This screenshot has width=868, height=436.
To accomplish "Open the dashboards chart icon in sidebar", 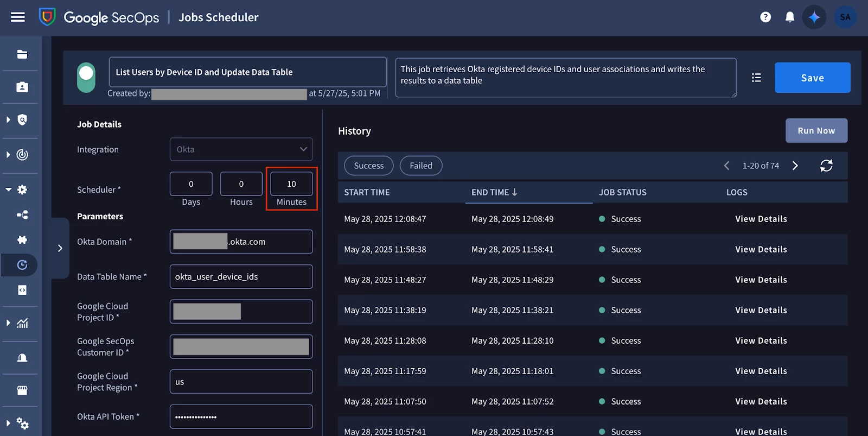I will (x=22, y=323).
